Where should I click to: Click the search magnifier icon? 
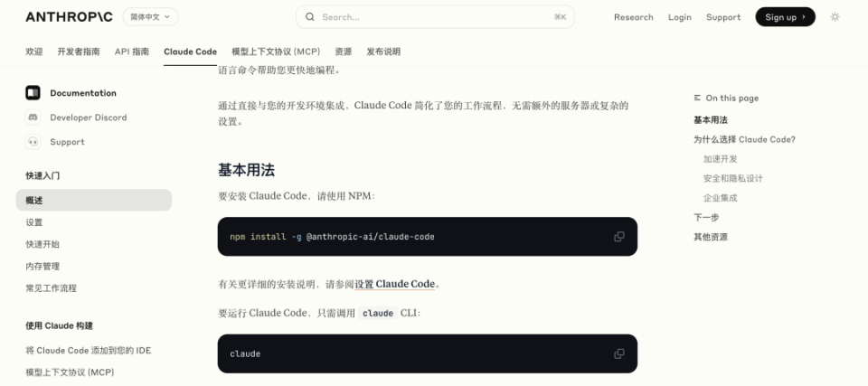[310, 16]
